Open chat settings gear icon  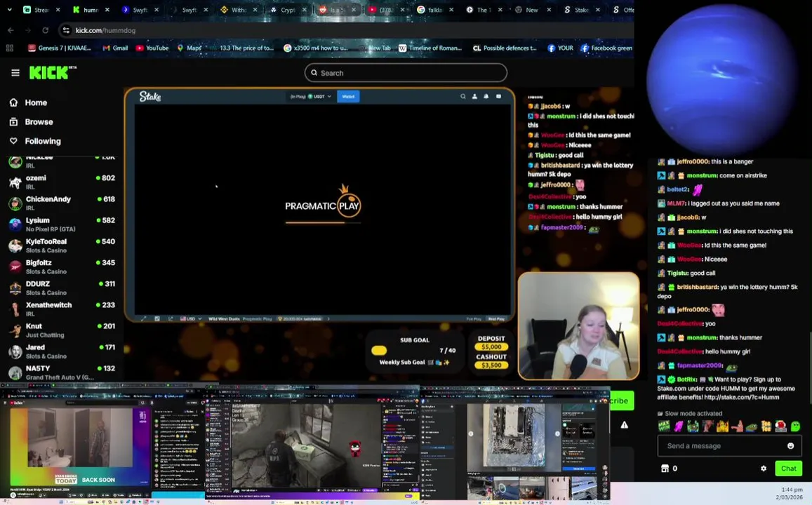coord(764,469)
